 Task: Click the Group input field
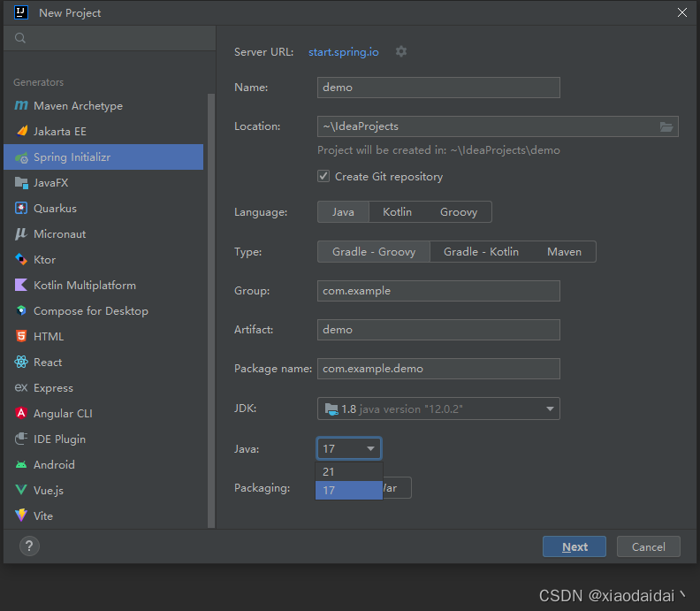click(438, 291)
